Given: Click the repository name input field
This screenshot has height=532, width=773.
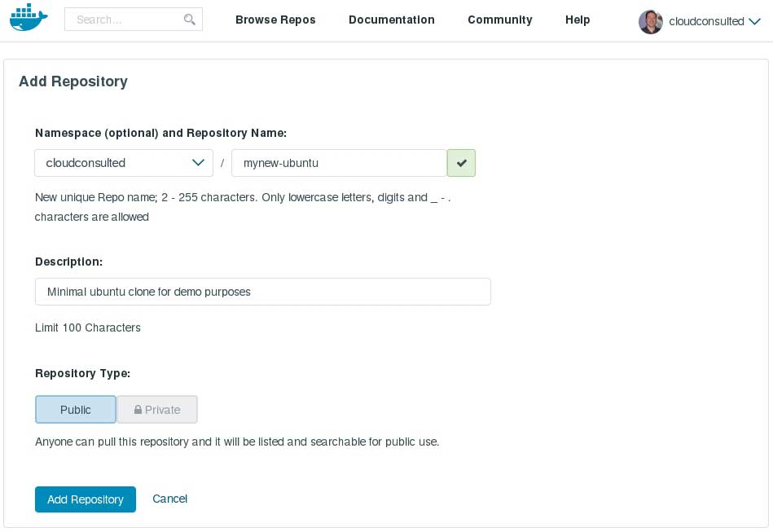Looking at the screenshot, I should 339,163.
